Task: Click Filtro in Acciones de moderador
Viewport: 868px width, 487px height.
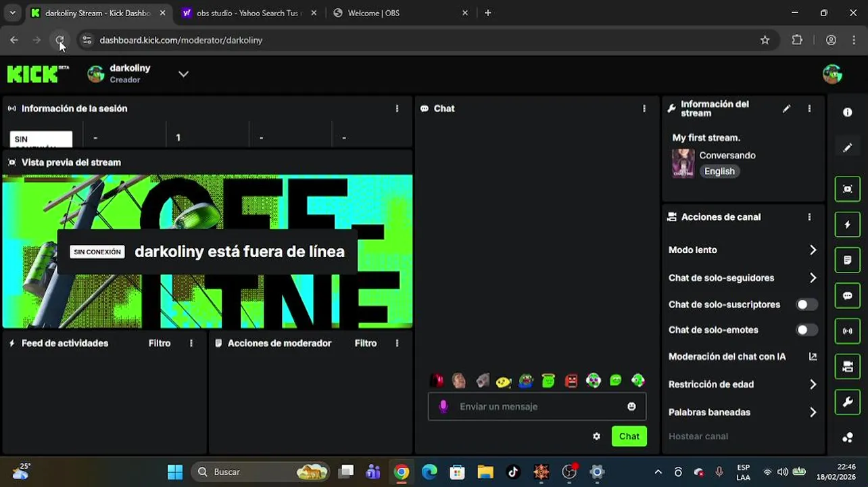Action: pos(366,344)
